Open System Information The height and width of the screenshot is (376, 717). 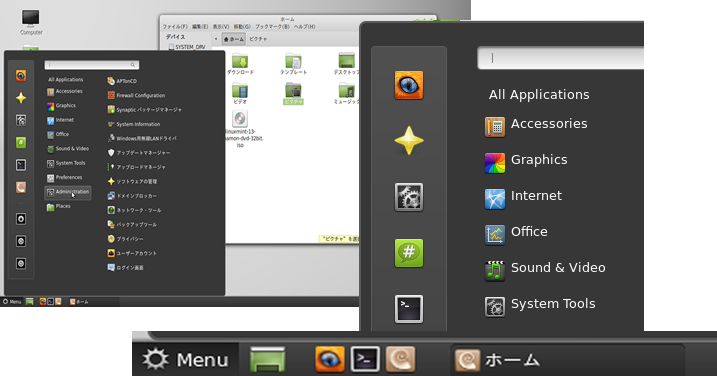point(134,124)
